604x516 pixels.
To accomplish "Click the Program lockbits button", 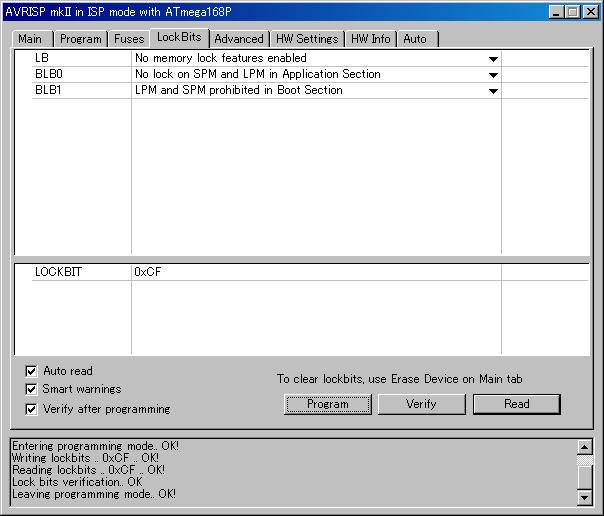I will pyautogui.click(x=328, y=404).
